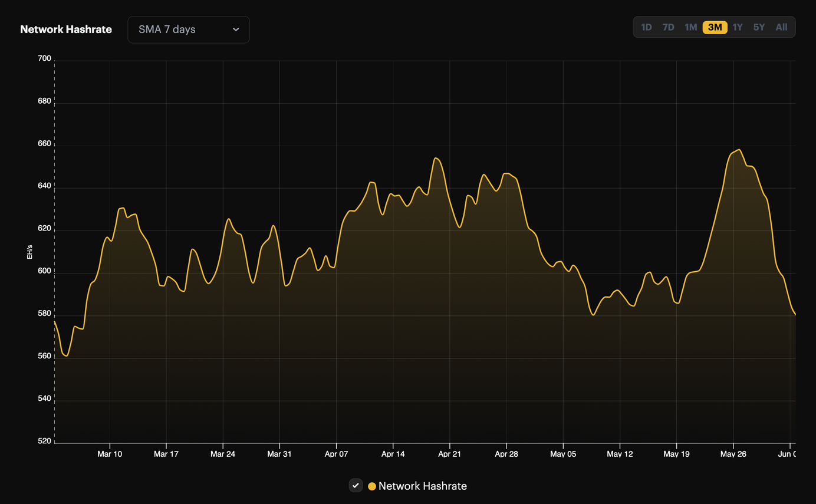This screenshot has height=504, width=816.
Task: Select the 5Y time range
Action: click(x=759, y=27)
